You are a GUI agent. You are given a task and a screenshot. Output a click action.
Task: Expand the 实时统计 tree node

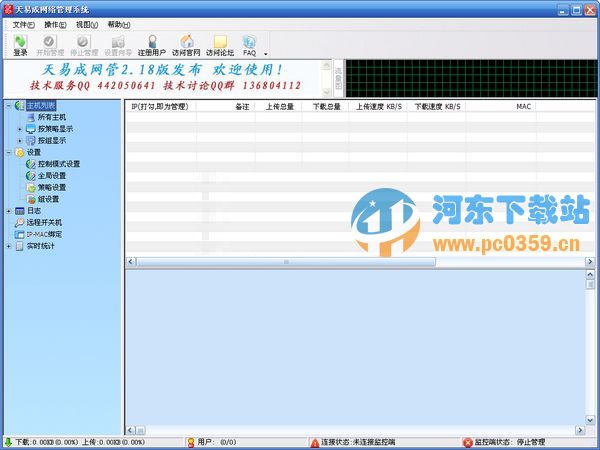click(x=8, y=246)
